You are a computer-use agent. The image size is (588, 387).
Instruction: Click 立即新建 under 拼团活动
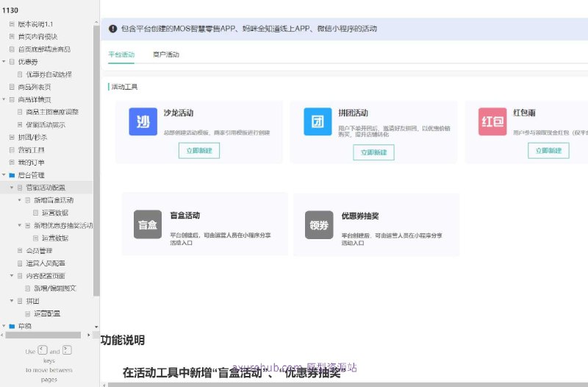[x=373, y=152]
